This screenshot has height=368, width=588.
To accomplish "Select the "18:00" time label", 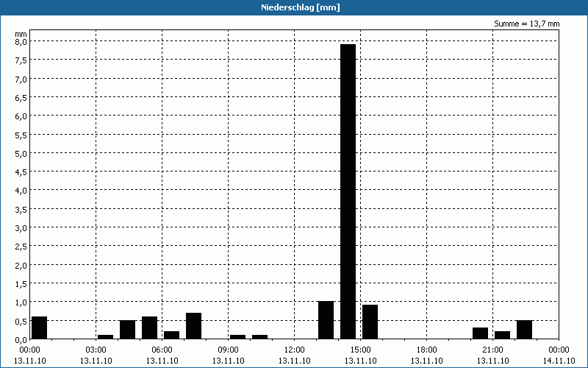I will pyautogui.click(x=427, y=350).
